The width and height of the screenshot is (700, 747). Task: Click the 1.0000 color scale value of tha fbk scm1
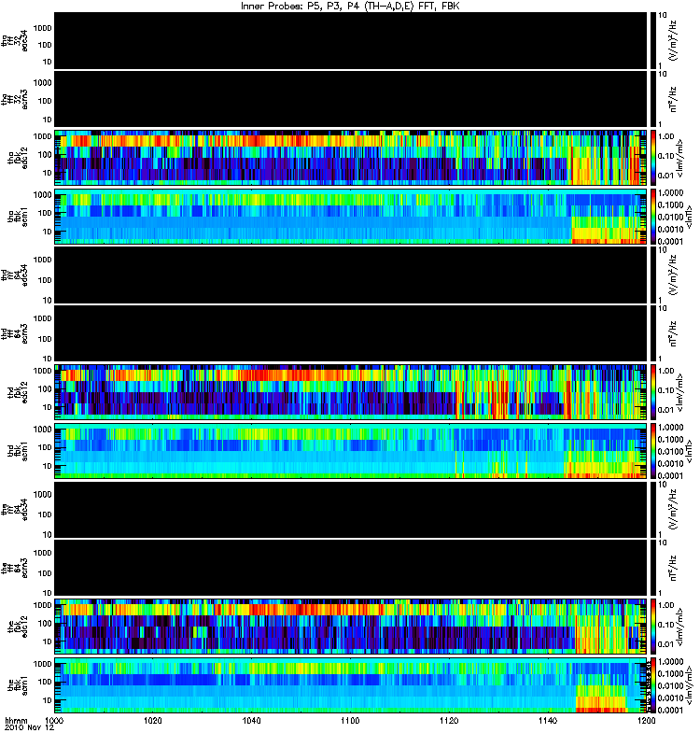tap(670, 193)
